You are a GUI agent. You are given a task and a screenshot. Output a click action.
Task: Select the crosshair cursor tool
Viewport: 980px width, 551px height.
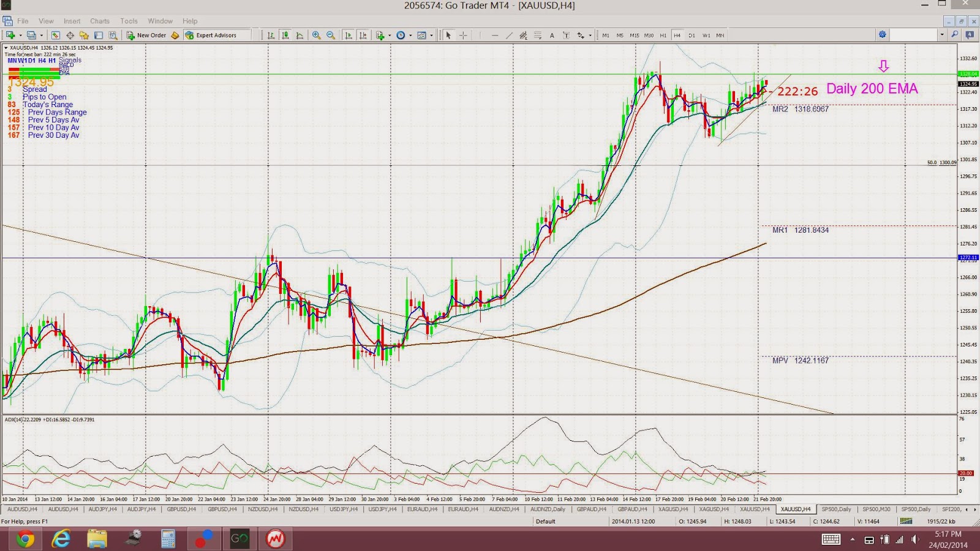[463, 36]
